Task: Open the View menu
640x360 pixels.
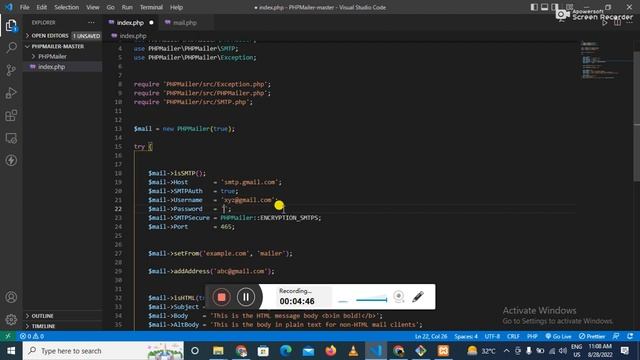Action: (x=93, y=7)
